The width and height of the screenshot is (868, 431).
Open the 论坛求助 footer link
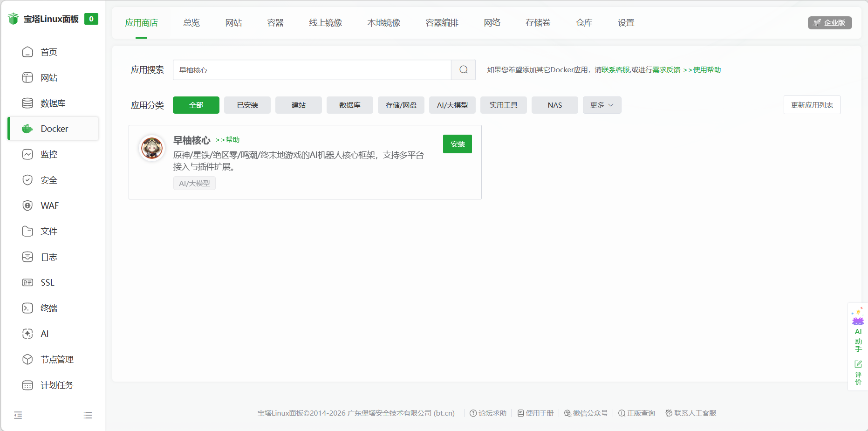488,413
